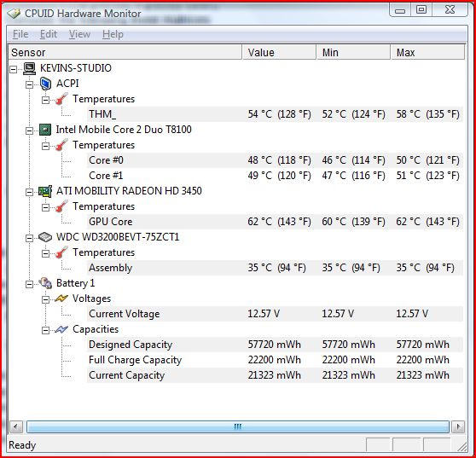Click the Core #0 max value 50 °C (121 °F)

tap(427, 160)
